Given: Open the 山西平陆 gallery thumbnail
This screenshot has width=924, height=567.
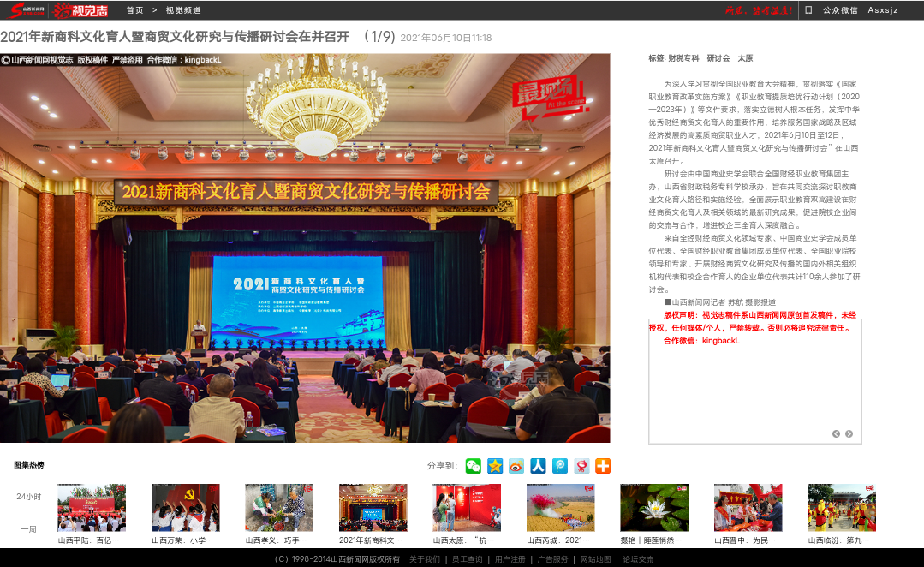Looking at the screenshot, I should (92, 508).
